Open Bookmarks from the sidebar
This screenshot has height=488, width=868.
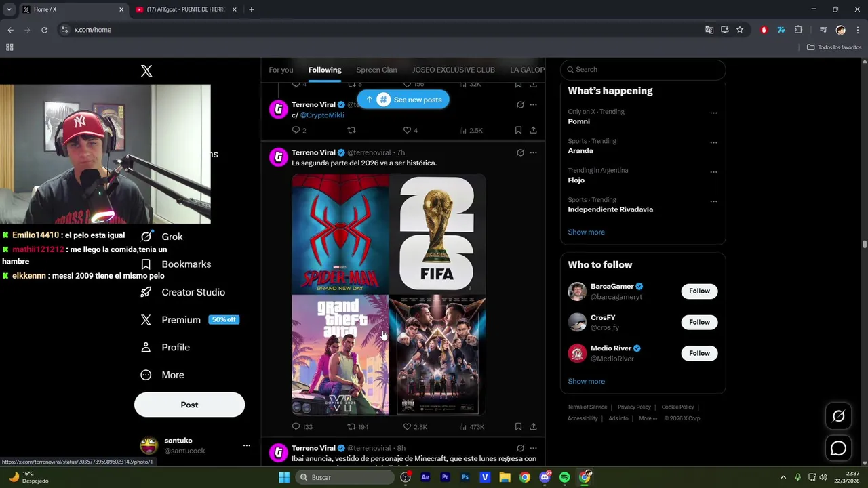[176, 264]
